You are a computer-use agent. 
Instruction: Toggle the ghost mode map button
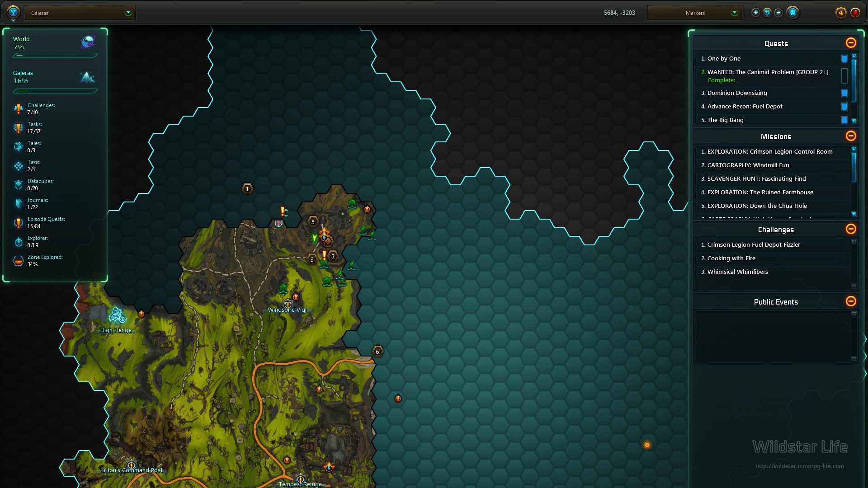coord(793,13)
